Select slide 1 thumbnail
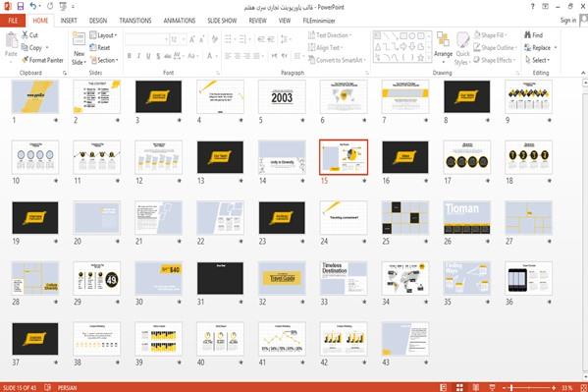Image resolution: width=588 pixels, height=392 pixels. 35,97
